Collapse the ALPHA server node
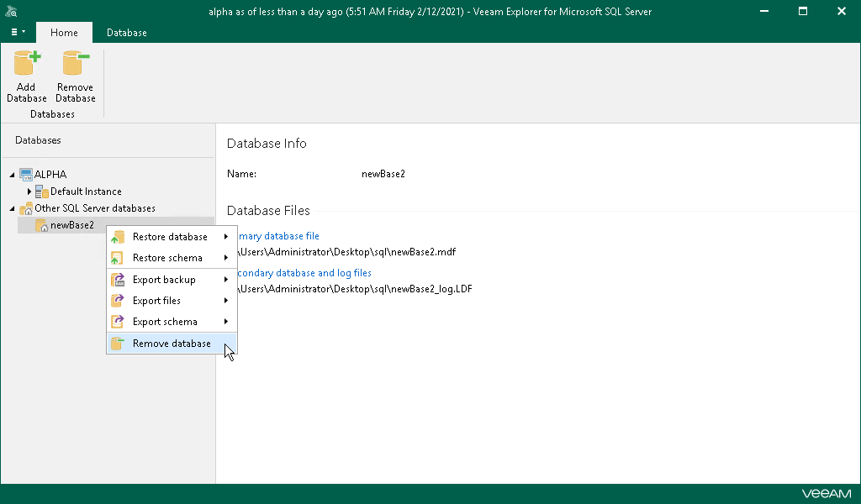Image resolution: width=861 pixels, height=504 pixels. (12, 175)
